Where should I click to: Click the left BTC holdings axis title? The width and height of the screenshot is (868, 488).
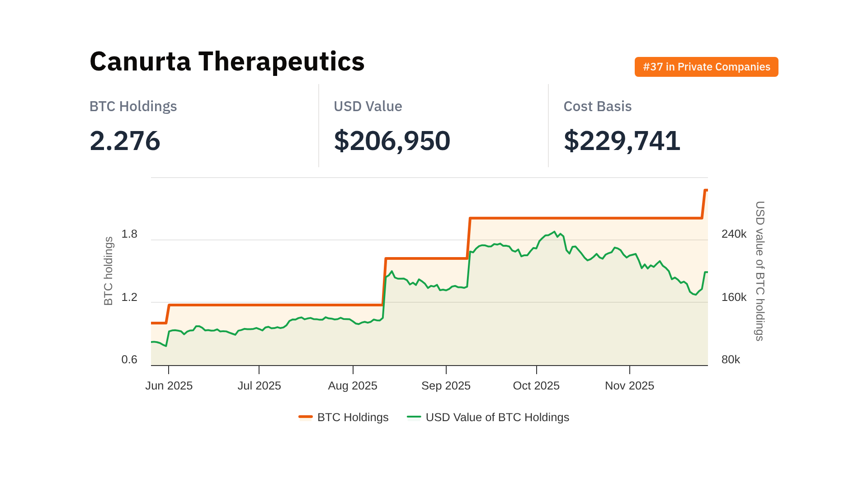click(x=108, y=271)
